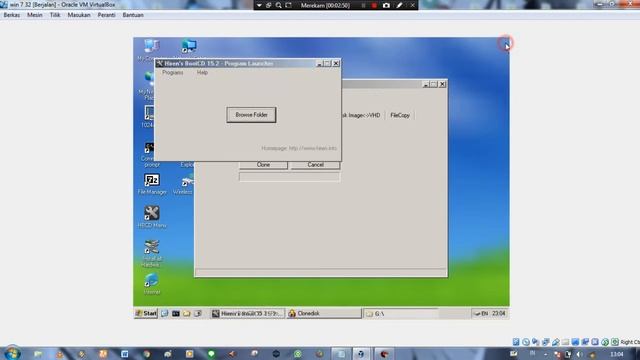Click the Clone button in Clonedisk
This screenshot has width=640, height=360.
263,165
